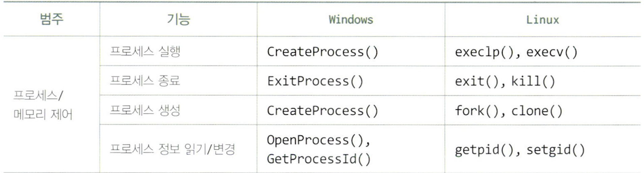The image size is (644, 173).
Task: Click the 기능 column header
Action: pyautogui.click(x=178, y=19)
